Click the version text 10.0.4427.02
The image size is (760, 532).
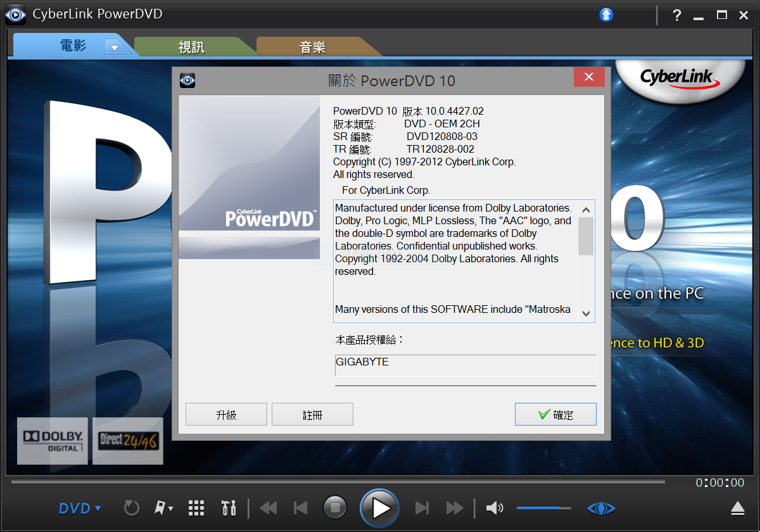point(454,111)
